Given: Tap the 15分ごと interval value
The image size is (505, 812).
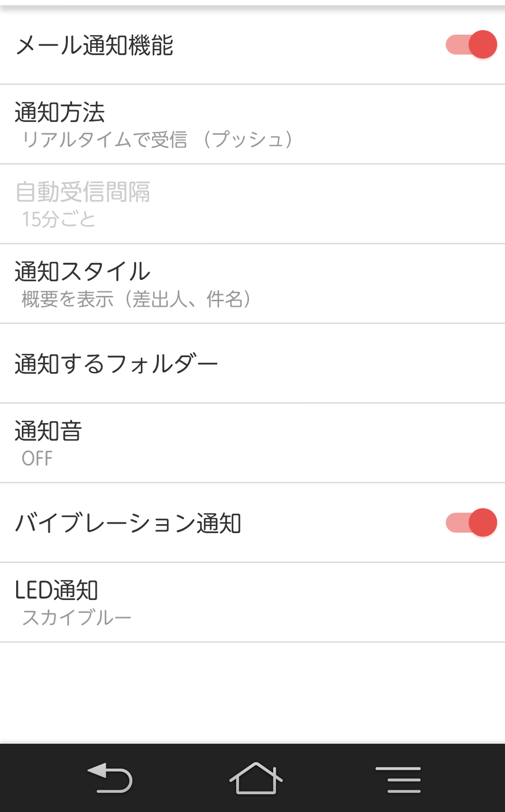Looking at the screenshot, I should [59, 219].
